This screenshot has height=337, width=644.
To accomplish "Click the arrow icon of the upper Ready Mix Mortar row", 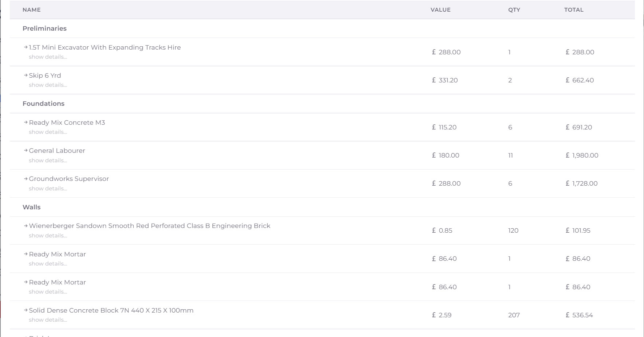I will tap(26, 254).
